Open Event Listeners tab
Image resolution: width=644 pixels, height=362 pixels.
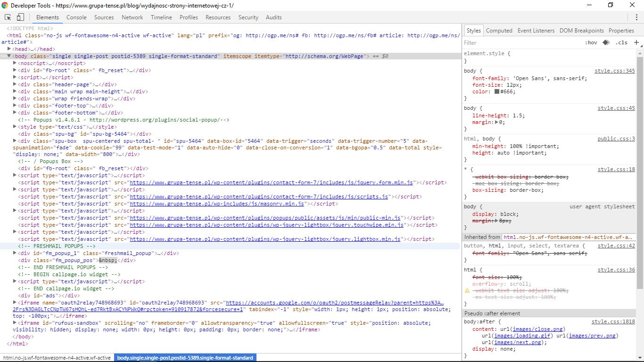[x=536, y=31]
